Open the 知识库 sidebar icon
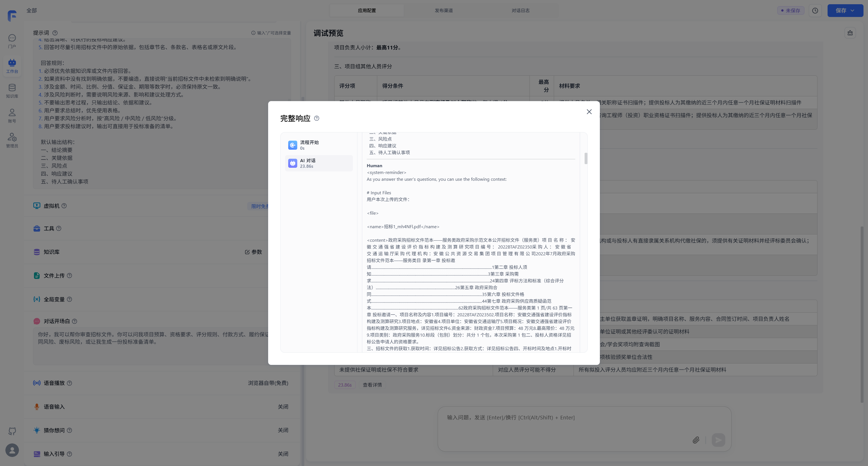868x466 pixels. click(x=12, y=91)
